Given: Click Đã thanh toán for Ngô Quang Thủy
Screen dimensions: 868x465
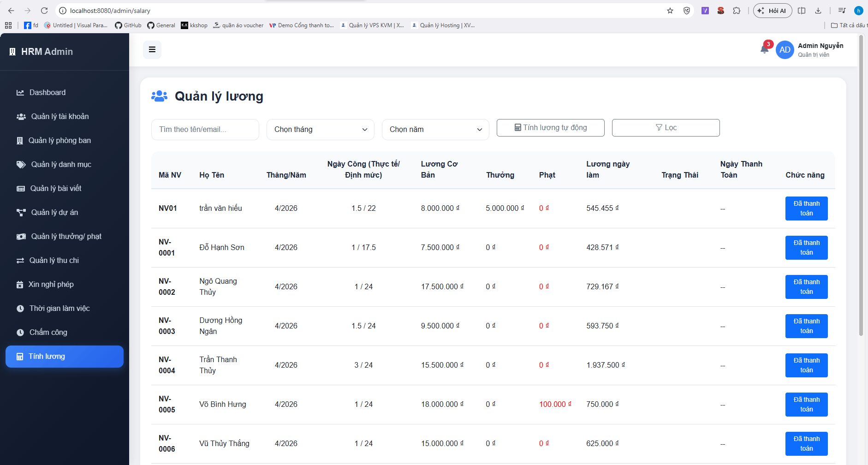Looking at the screenshot, I should click(x=807, y=287).
